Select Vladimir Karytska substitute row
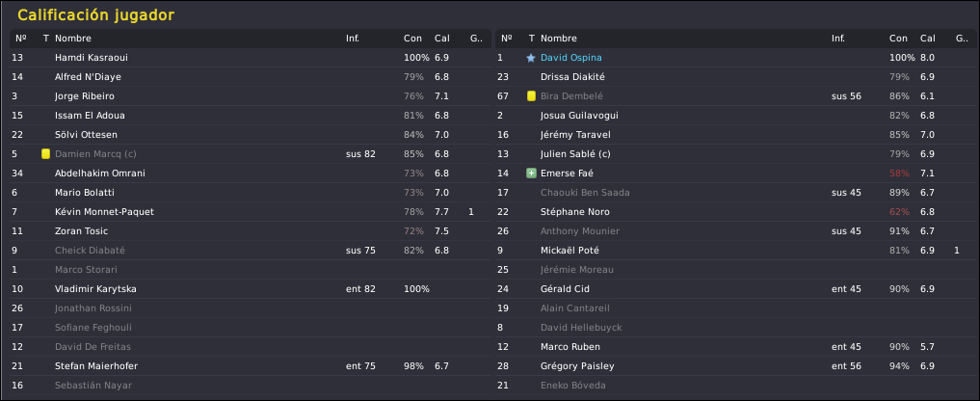 click(94, 289)
